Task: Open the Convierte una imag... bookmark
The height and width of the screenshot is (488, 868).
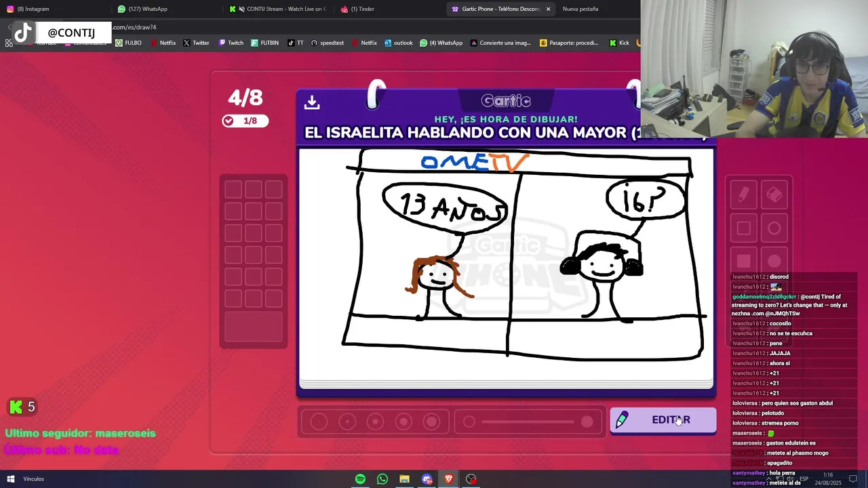Action: [500, 43]
